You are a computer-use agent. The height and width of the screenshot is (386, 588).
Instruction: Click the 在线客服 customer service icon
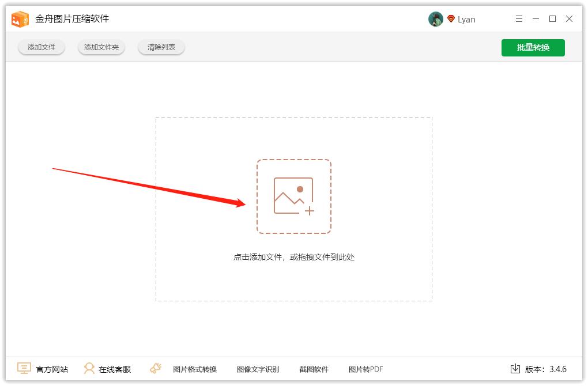pos(89,369)
